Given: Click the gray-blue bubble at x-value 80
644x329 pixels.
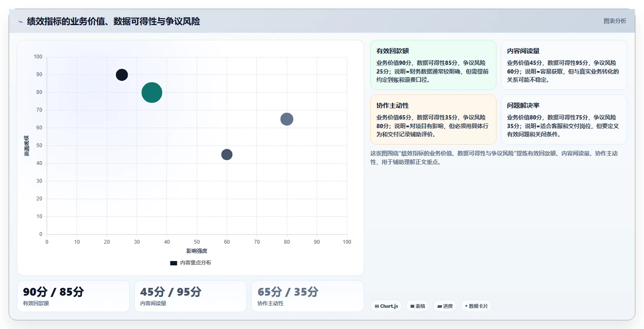Looking at the screenshot, I should pos(287,119).
